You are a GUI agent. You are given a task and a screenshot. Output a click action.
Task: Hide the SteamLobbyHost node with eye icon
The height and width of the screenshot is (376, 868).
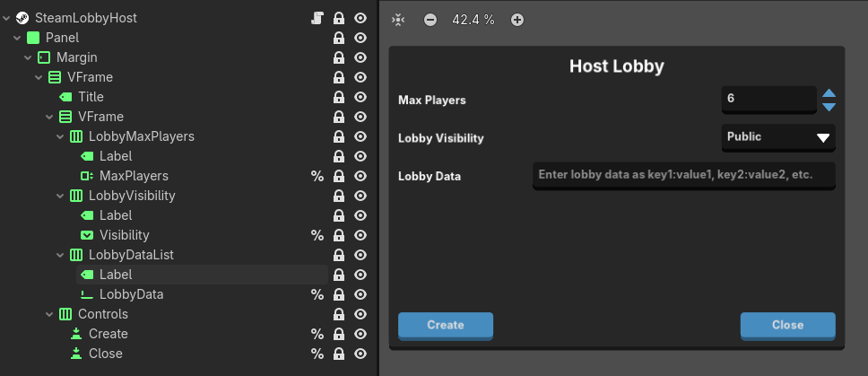point(360,18)
